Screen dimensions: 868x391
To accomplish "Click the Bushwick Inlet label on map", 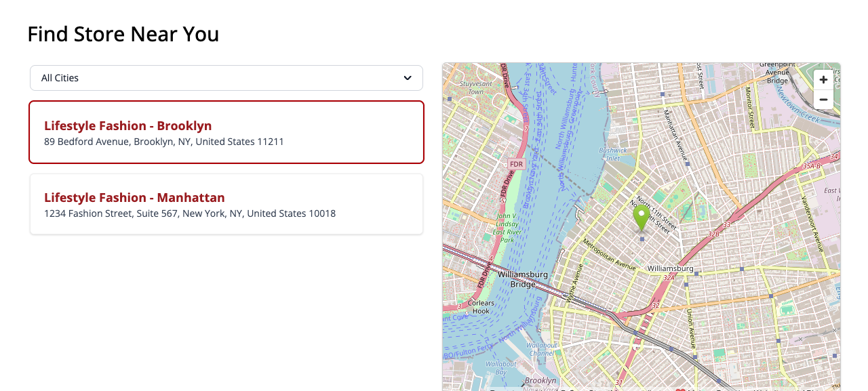I will [614, 154].
